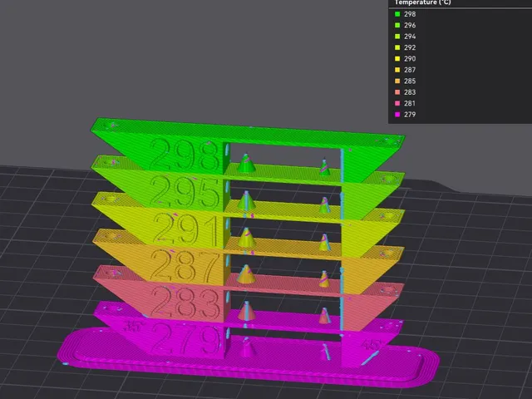
Task: Click the 298 temperature color swatch
Action: pyautogui.click(x=397, y=14)
